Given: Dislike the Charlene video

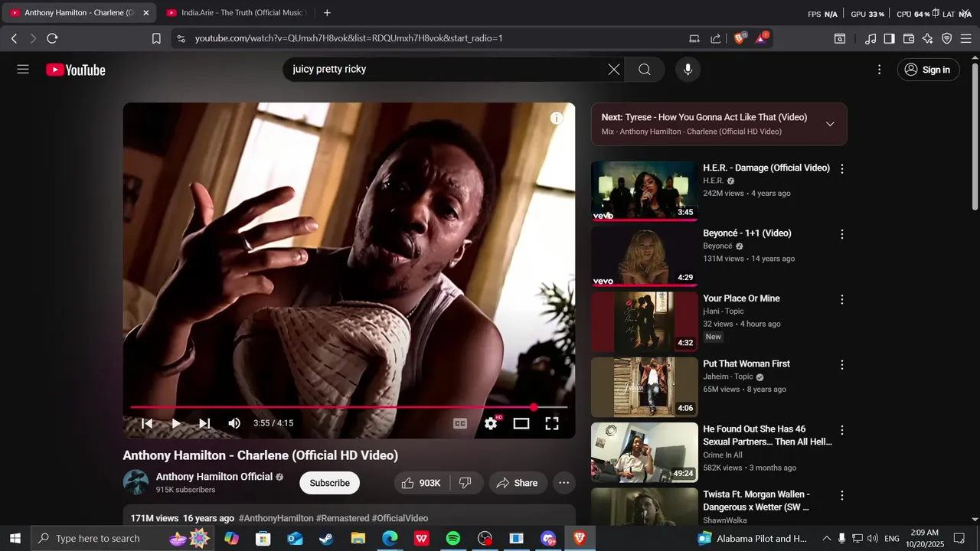Looking at the screenshot, I should pyautogui.click(x=465, y=483).
